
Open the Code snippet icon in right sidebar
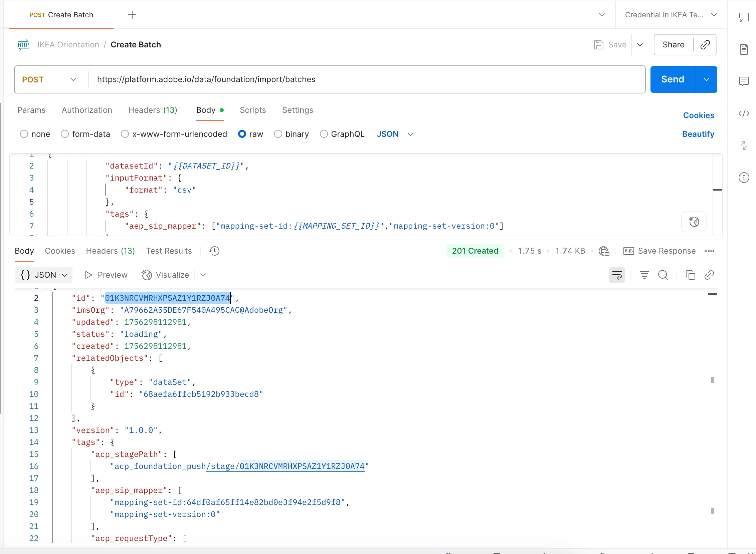(744, 113)
